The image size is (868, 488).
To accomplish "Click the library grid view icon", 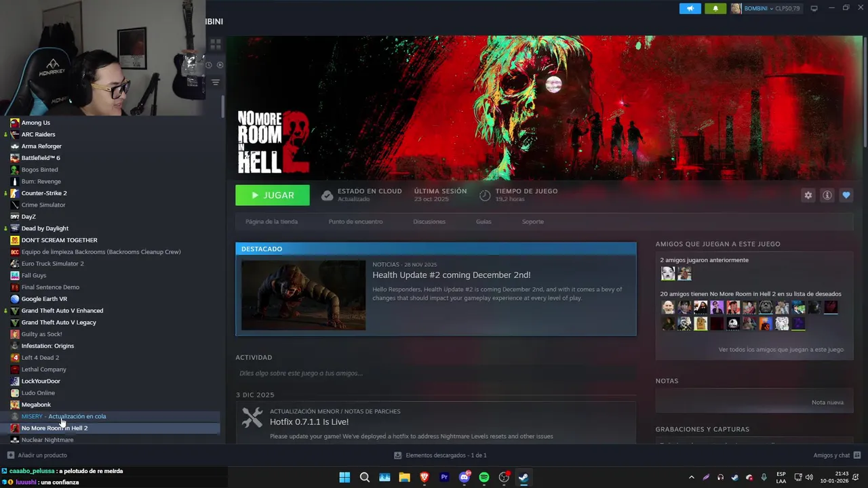I will (216, 45).
